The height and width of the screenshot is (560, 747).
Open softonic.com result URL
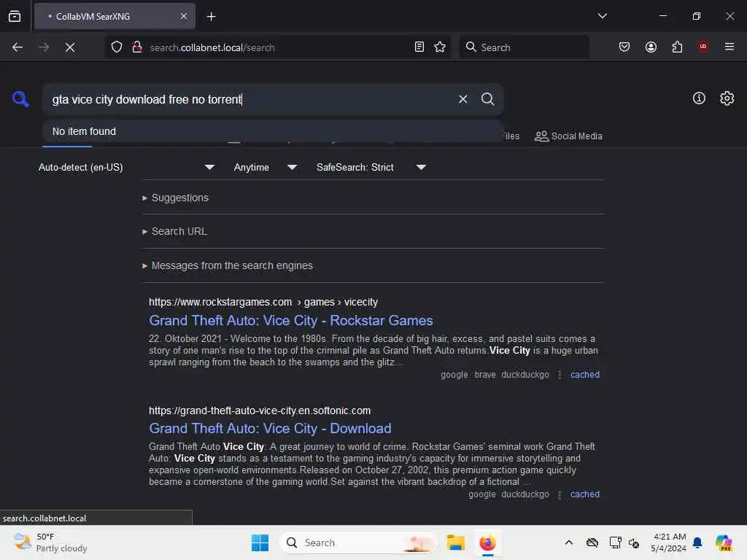point(260,411)
